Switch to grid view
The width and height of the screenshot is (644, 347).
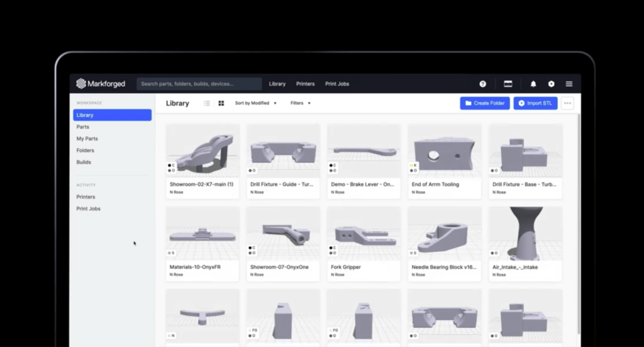[221, 103]
